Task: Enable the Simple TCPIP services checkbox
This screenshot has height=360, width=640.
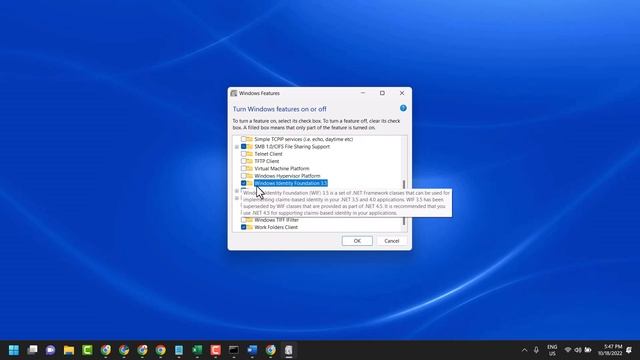Action: click(x=243, y=139)
